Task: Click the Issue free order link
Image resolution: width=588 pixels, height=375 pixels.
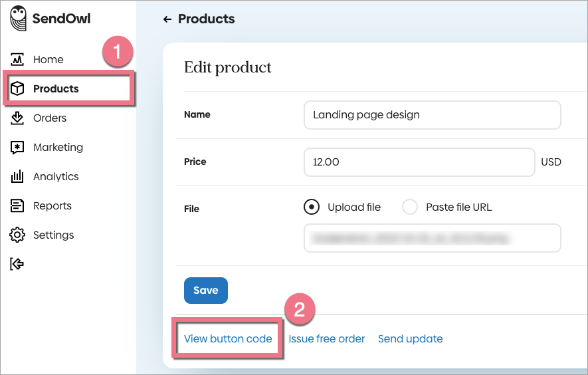Action: pos(327,339)
